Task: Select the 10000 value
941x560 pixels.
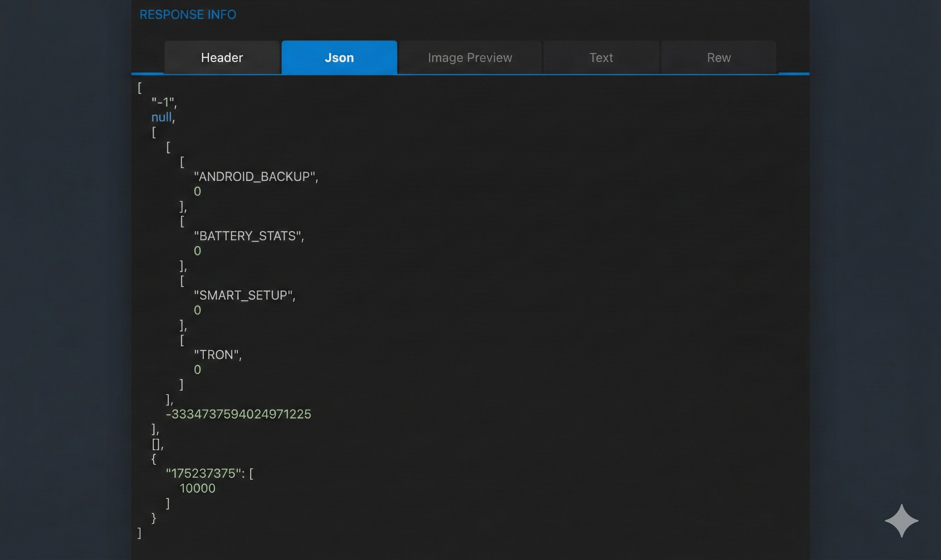Action: pyautogui.click(x=198, y=488)
